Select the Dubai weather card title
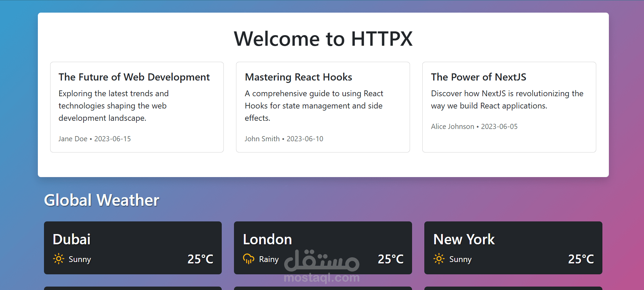This screenshot has width=644, height=290. (72, 239)
